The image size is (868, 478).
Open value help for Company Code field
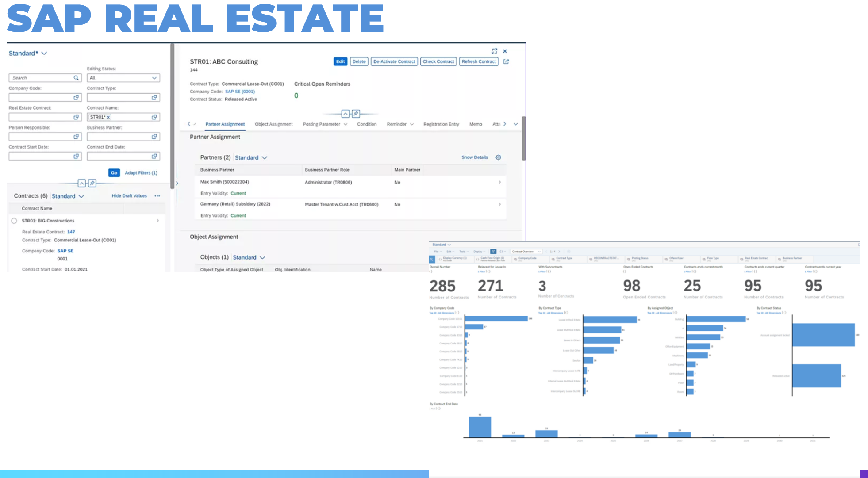[x=76, y=97]
